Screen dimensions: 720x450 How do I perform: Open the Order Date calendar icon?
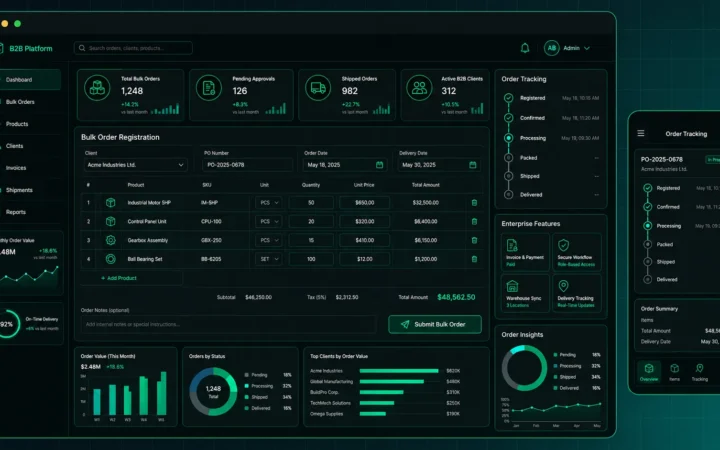pyautogui.click(x=379, y=165)
